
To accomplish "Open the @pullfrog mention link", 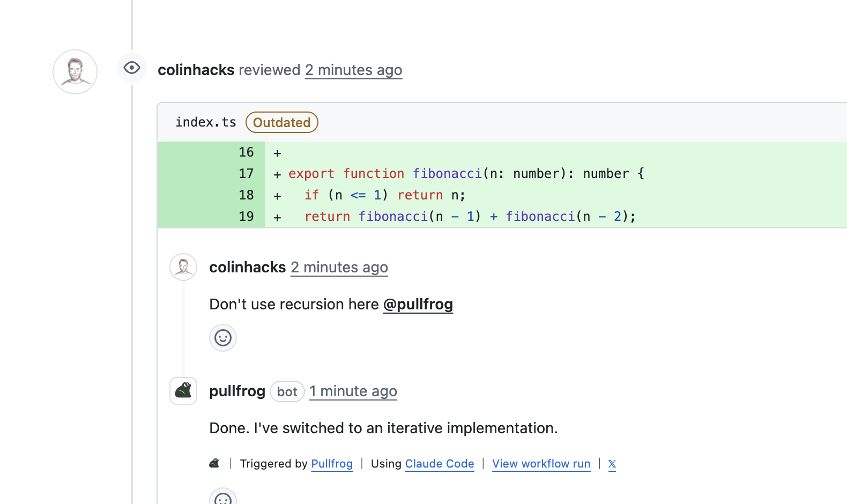I will point(418,305).
